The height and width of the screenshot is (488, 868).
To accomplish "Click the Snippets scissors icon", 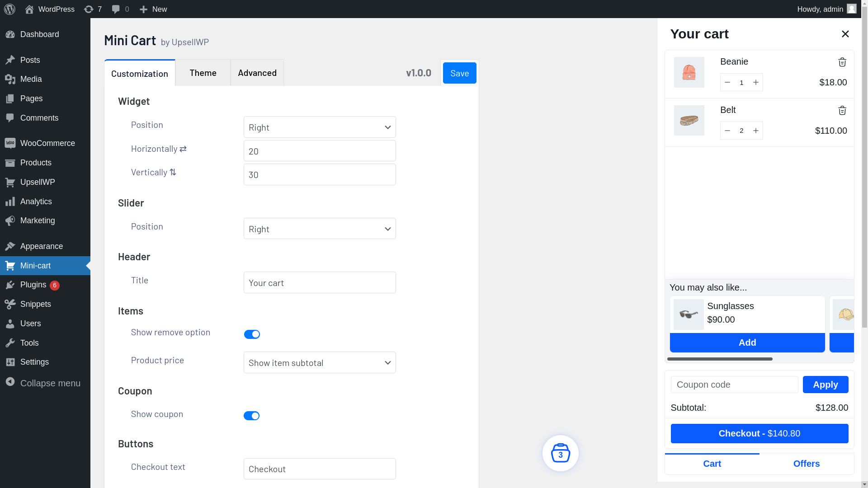I will 10,304.
